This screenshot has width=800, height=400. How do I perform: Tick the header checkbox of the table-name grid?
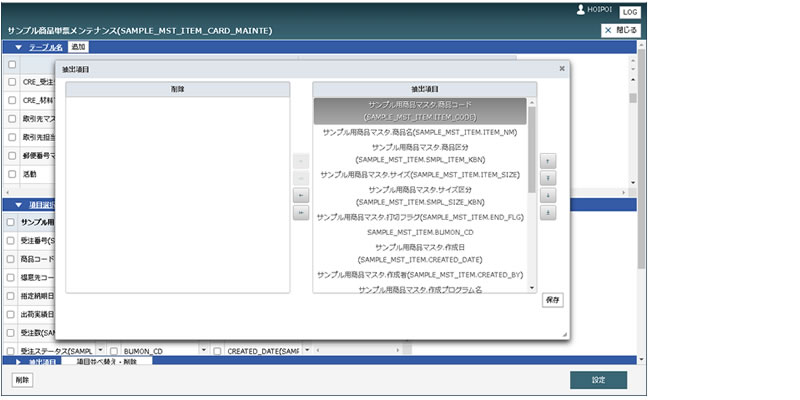tap(12, 65)
